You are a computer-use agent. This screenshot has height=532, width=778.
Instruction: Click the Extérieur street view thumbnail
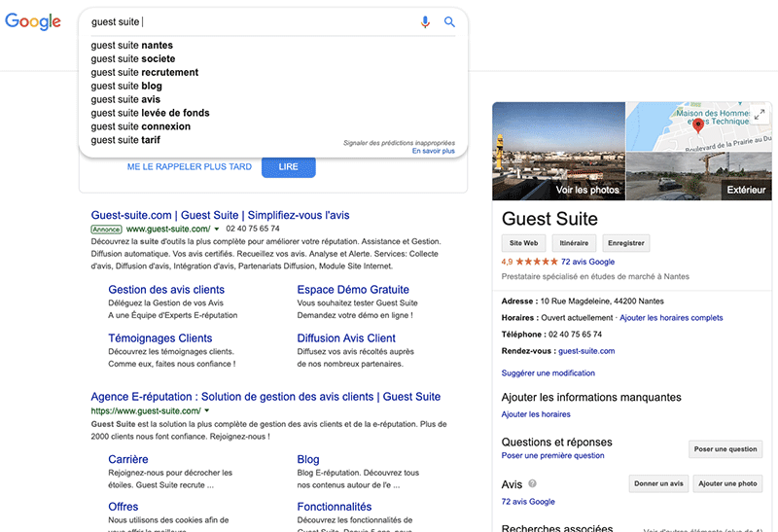[699, 177]
